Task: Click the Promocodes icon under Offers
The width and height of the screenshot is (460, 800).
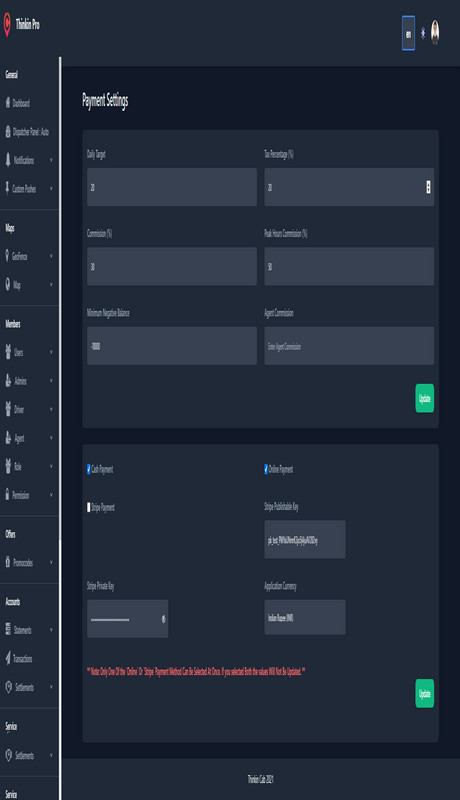Action: click(x=8, y=562)
